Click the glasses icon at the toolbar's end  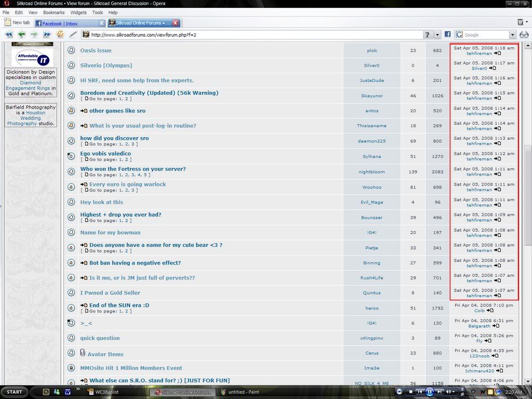click(x=524, y=35)
